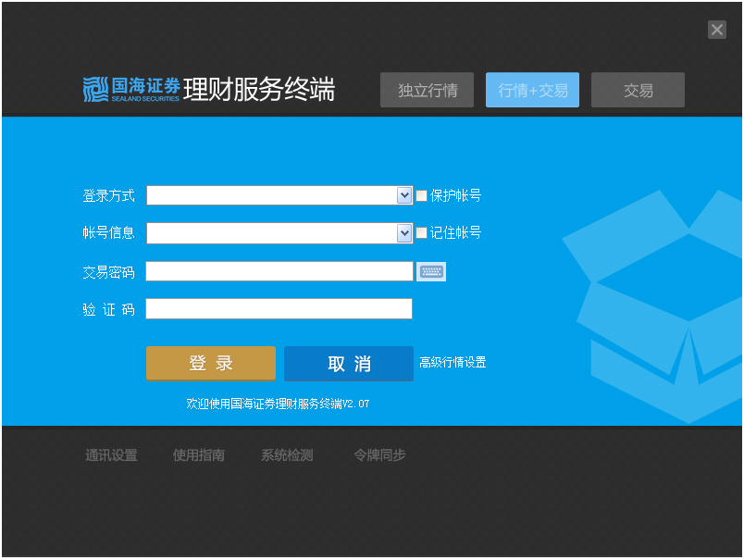The width and height of the screenshot is (744, 560).
Task: Open 通讯设置 communication settings
Action: click(111, 455)
